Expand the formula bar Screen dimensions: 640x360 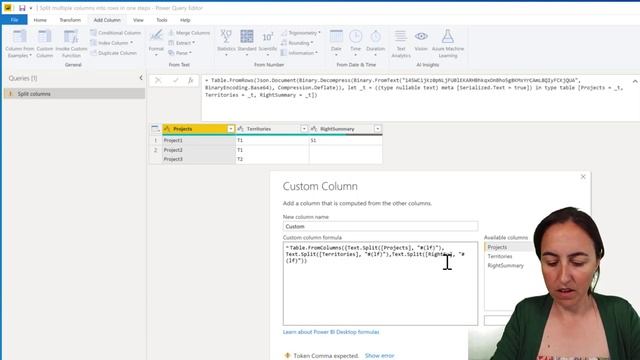click(x=635, y=81)
